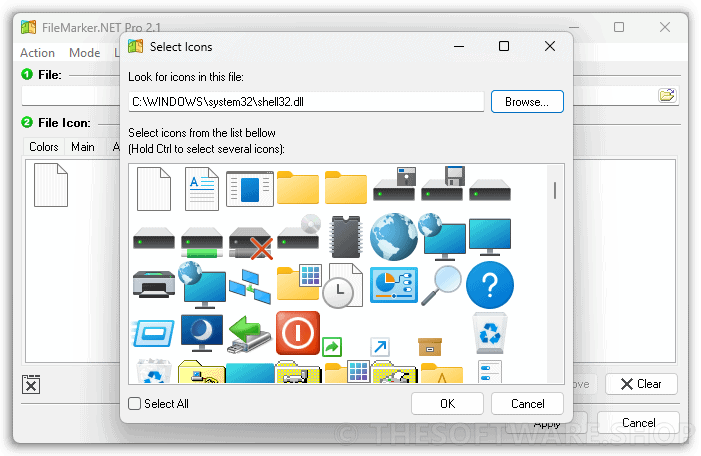The height and width of the screenshot is (456, 701).
Task: Choose the green share arrow overlay icon
Action: tap(332, 346)
